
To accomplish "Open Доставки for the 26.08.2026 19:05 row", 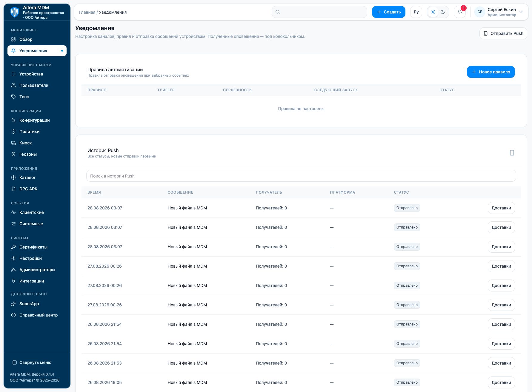I will (x=501, y=382).
